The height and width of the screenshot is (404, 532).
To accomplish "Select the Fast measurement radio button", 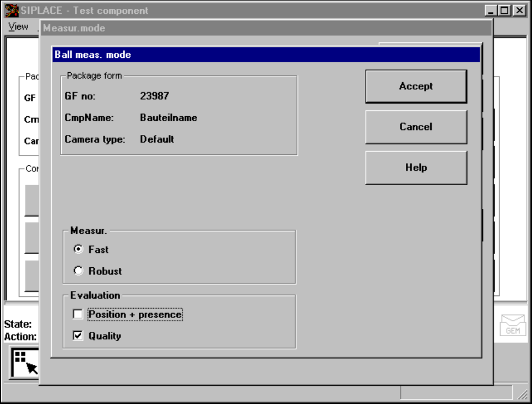I will coord(78,249).
